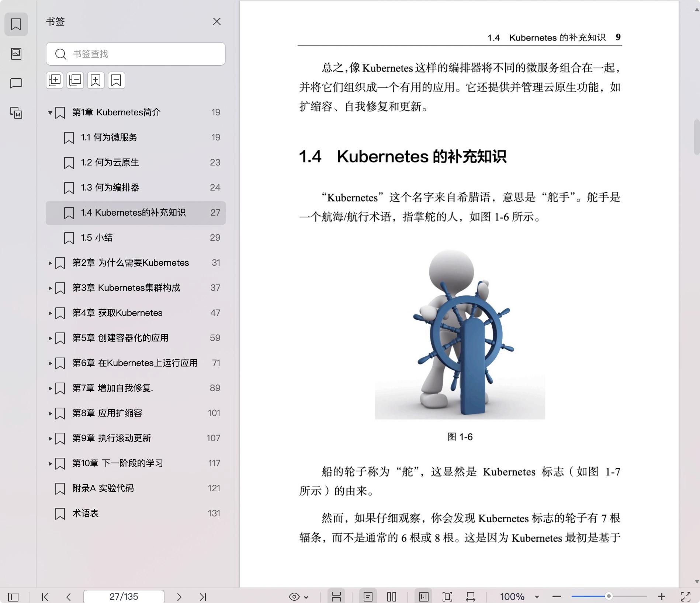Go to bookmark 术语表
This screenshot has width=700, height=603.
tap(136, 513)
